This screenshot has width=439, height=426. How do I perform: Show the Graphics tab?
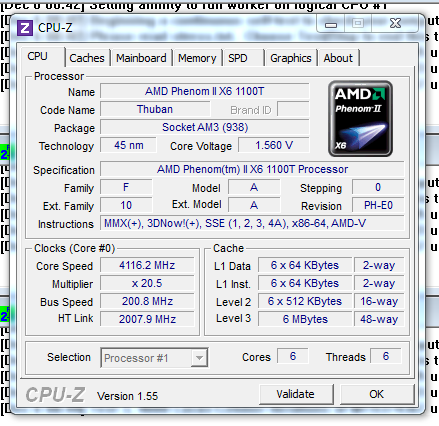pos(291,58)
